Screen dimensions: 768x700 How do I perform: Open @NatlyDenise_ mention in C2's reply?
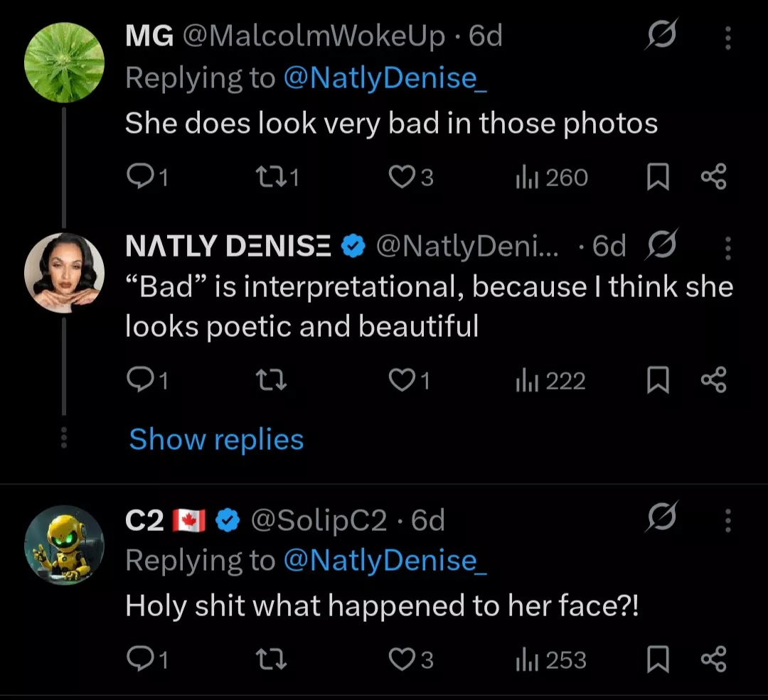pos(385,561)
